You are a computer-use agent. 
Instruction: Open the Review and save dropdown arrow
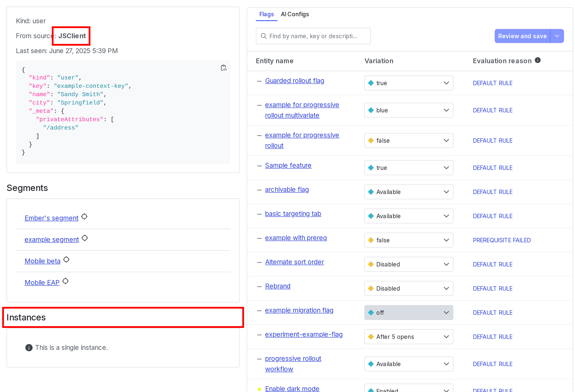[557, 36]
